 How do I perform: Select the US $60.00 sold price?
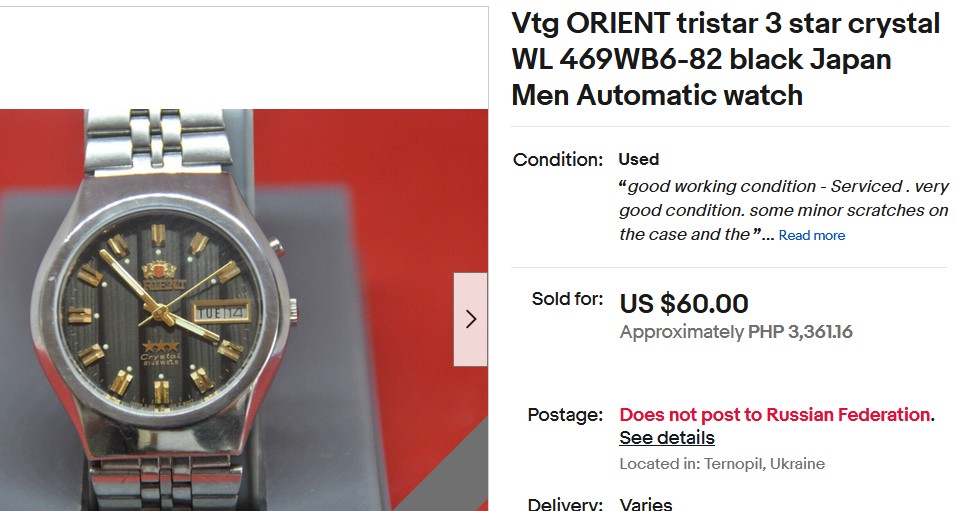point(684,303)
